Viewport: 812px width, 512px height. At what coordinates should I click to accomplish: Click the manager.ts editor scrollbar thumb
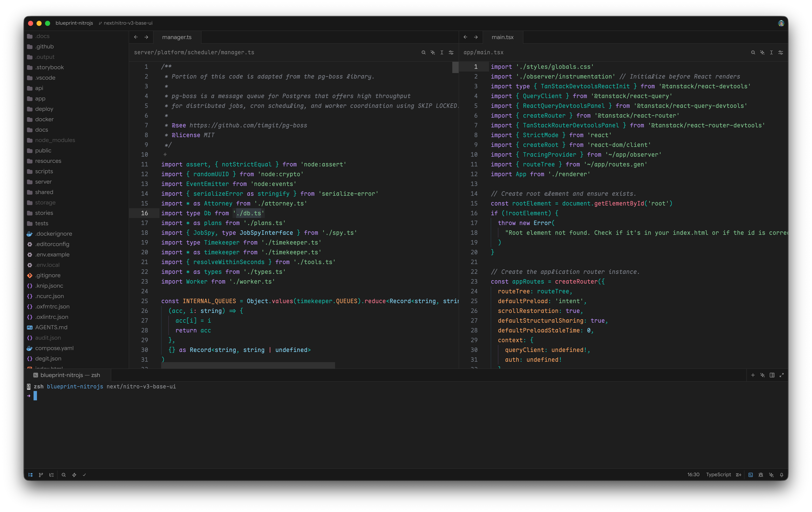pos(455,67)
